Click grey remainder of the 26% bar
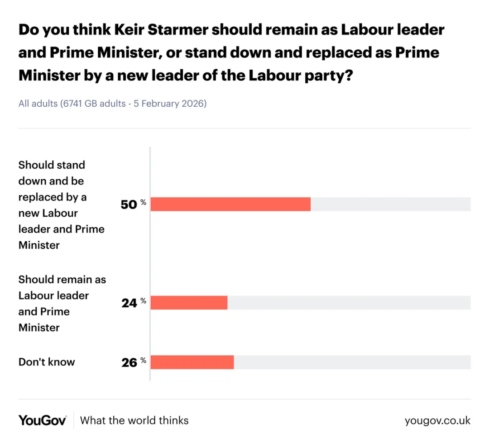The image size is (489, 448). [x=352, y=362]
